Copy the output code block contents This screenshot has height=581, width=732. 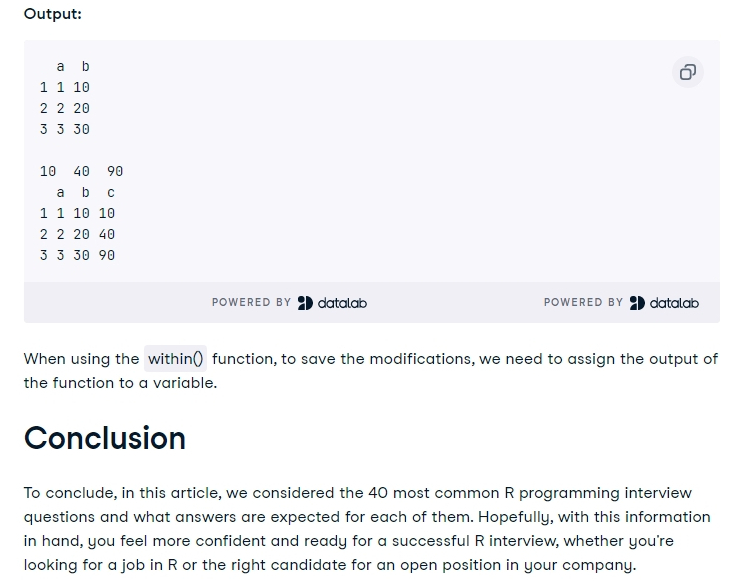688,72
